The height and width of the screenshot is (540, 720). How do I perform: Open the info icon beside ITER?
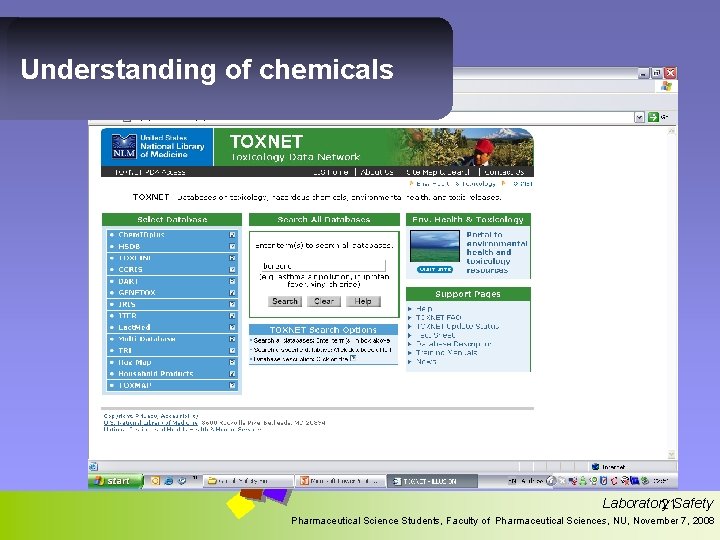coord(232,316)
